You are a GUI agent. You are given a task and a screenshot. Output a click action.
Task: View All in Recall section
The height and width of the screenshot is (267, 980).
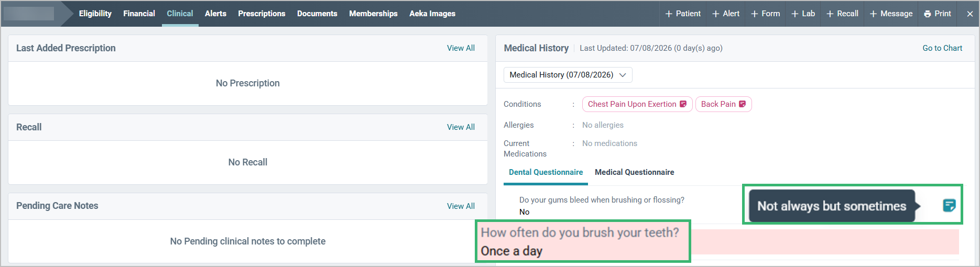pyautogui.click(x=461, y=127)
